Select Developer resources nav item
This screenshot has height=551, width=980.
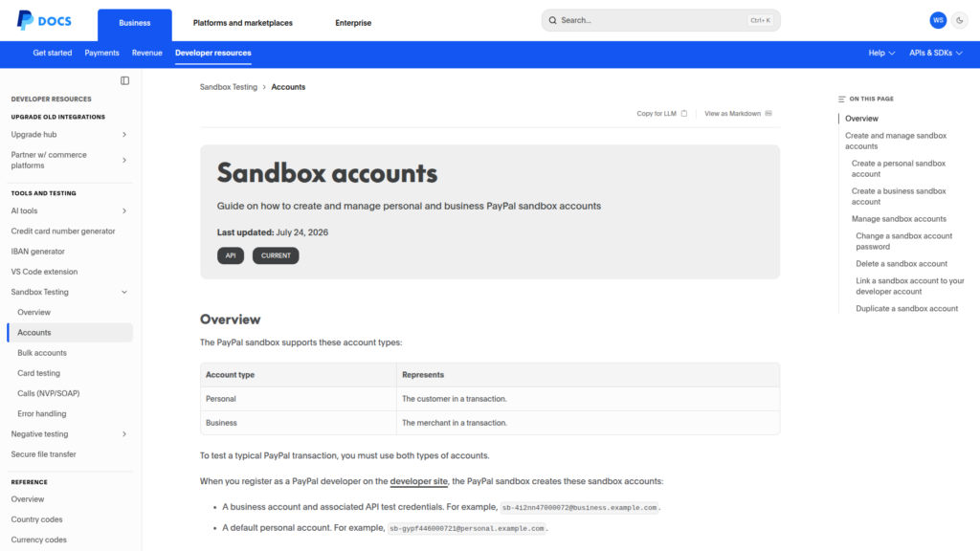pyautogui.click(x=213, y=54)
